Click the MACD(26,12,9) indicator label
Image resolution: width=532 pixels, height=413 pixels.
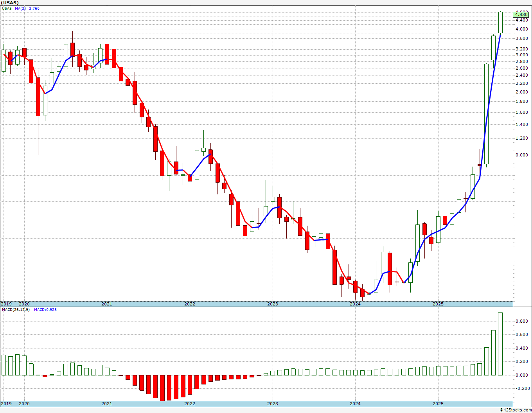(16, 310)
